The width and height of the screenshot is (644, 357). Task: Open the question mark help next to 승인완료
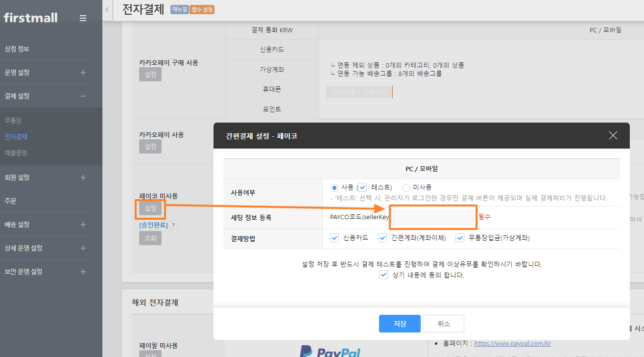[173, 225]
